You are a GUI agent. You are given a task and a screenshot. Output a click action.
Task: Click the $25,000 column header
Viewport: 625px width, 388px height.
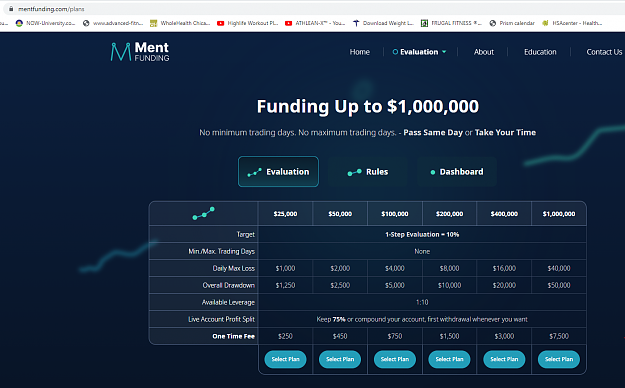285,214
